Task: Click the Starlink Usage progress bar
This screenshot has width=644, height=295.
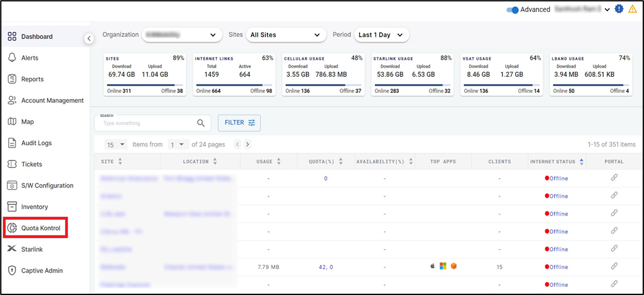Action: 412,85
